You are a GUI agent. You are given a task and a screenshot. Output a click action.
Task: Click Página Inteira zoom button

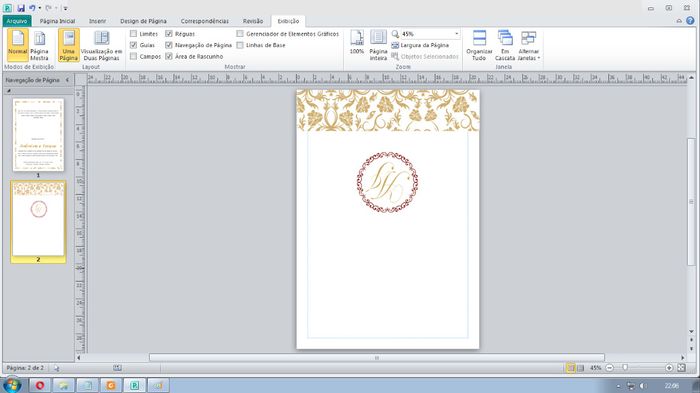coord(378,45)
